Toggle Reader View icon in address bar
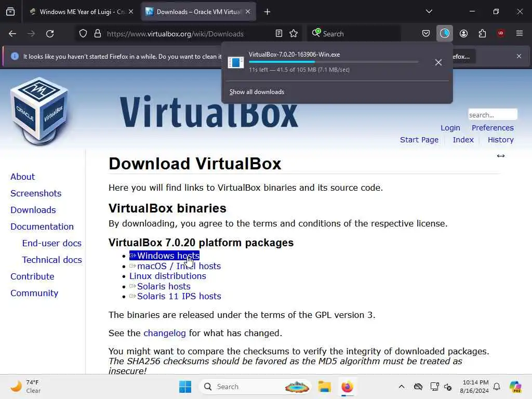The image size is (532, 399). (279, 34)
